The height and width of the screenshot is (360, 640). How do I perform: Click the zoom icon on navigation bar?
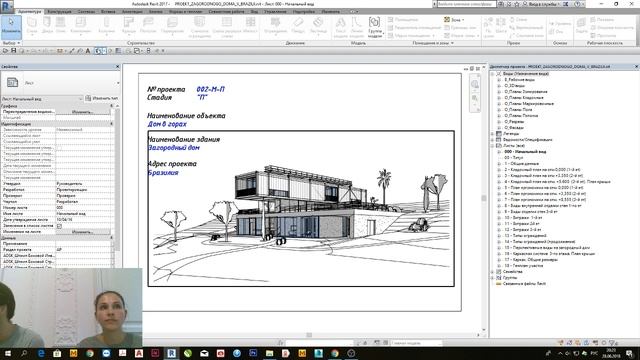[475, 98]
